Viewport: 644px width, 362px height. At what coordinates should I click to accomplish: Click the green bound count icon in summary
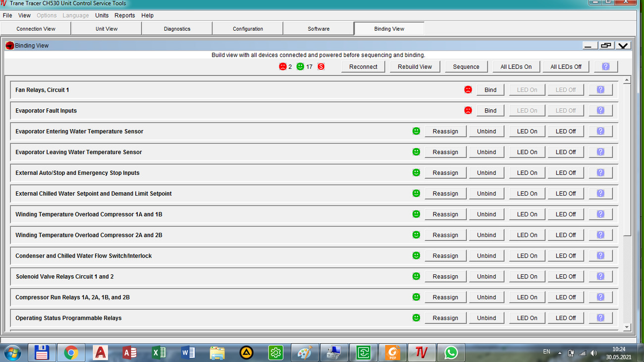tap(300, 66)
